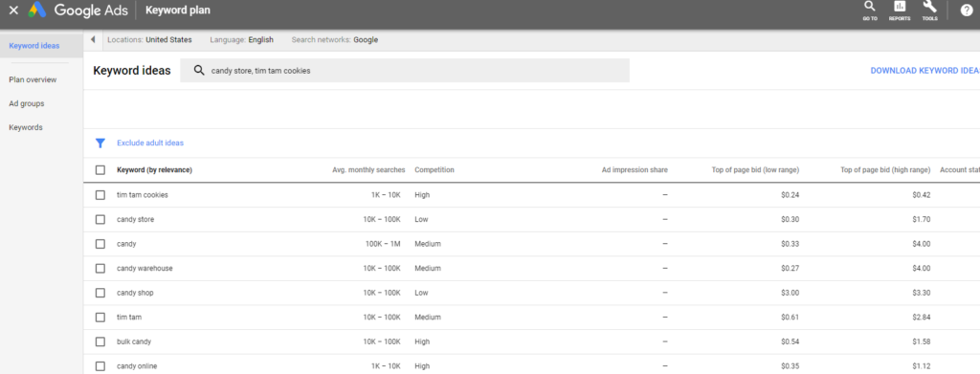Click the $3.30 high range bid value
Image resolution: width=980 pixels, height=374 pixels.
[x=922, y=293]
